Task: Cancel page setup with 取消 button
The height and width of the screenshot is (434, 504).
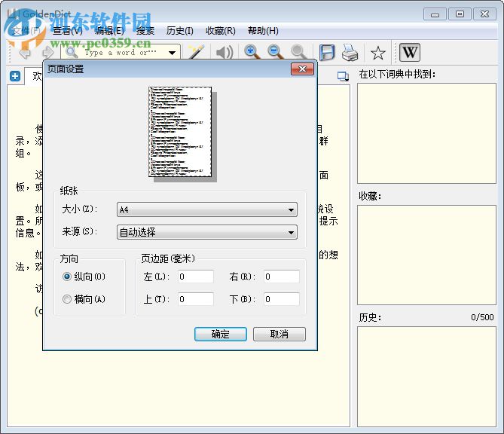Action: (279, 334)
